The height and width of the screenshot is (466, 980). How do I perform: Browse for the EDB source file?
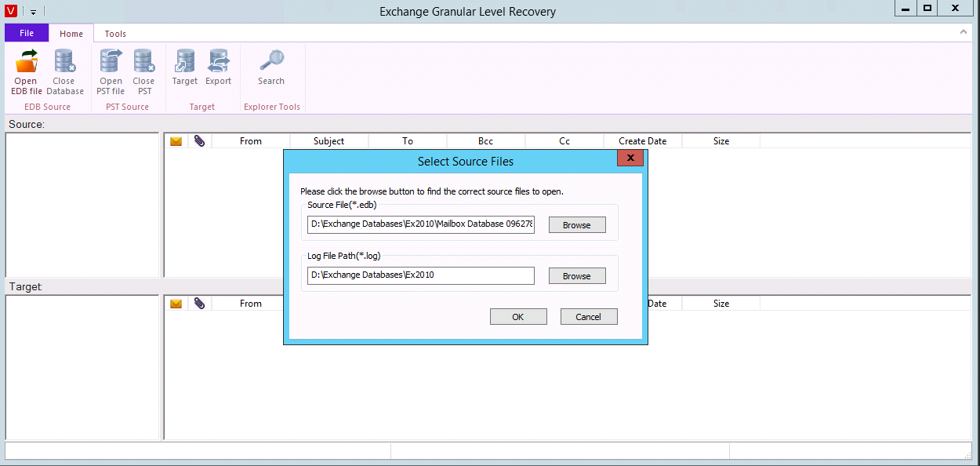577,225
